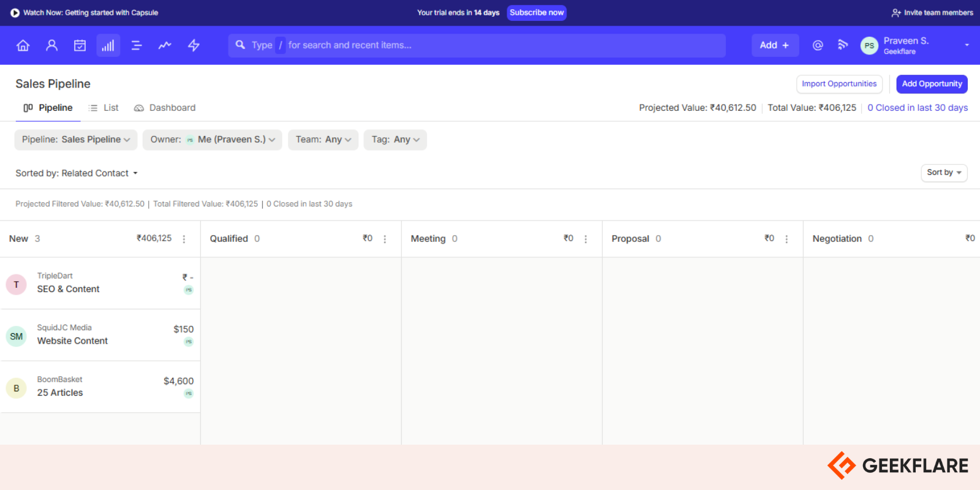The height and width of the screenshot is (490, 980).
Task: Click owner badge on Website Content card
Action: (189, 342)
